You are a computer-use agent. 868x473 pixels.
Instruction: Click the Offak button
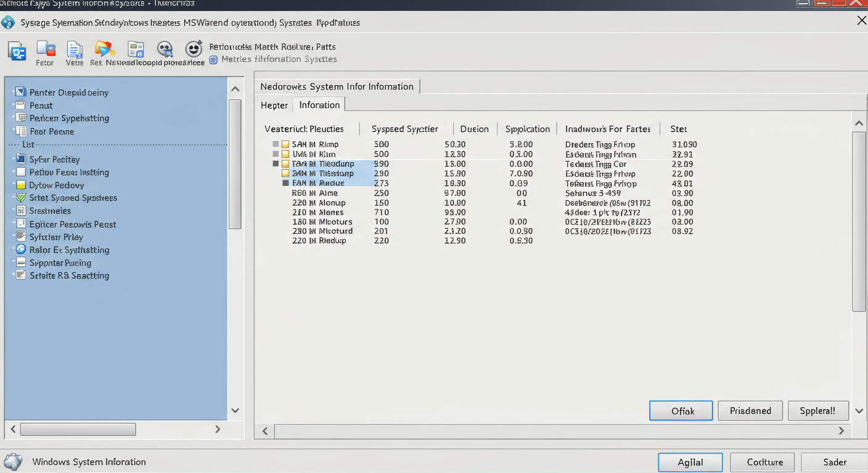click(x=681, y=411)
